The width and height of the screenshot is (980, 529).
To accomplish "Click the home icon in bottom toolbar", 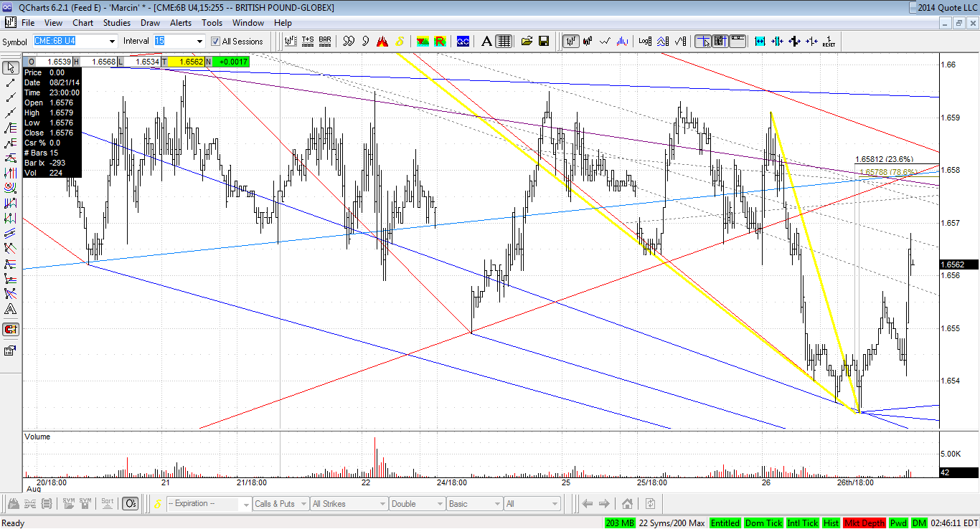I will [x=626, y=503].
